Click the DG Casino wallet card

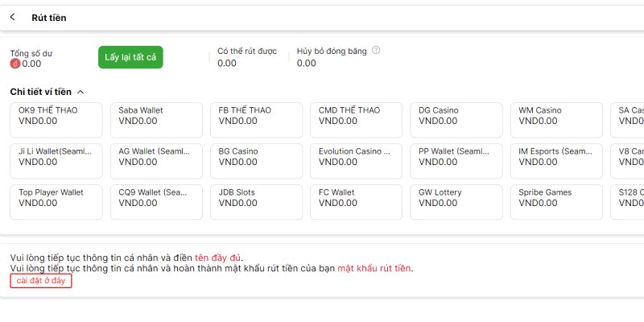tap(456, 119)
